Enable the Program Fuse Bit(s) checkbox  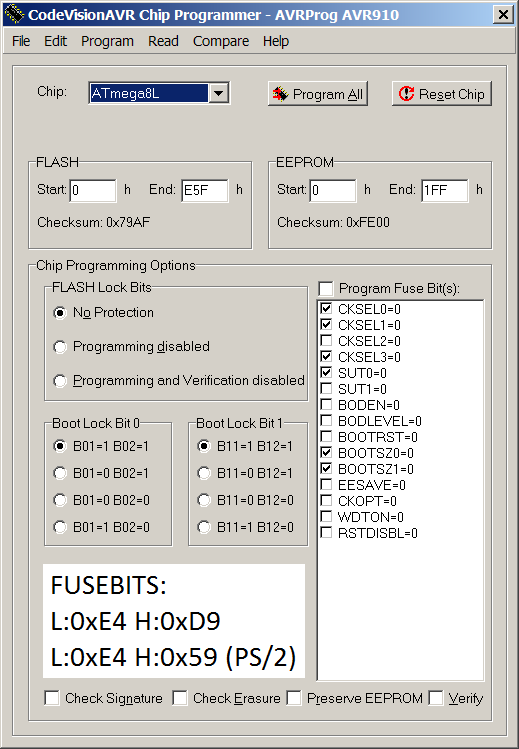point(326,289)
